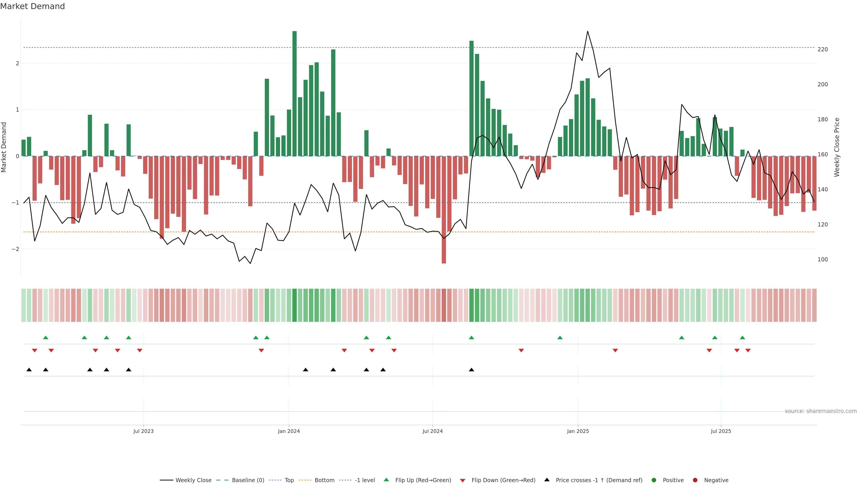Select the rightmost red flip-down triangle marker
This screenshot has width=868, height=488.
coord(748,351)
